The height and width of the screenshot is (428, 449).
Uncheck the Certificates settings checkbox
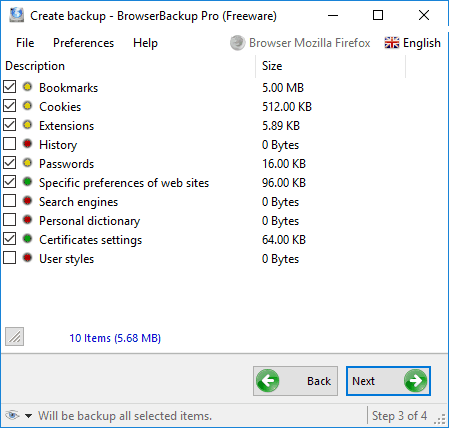10,239
